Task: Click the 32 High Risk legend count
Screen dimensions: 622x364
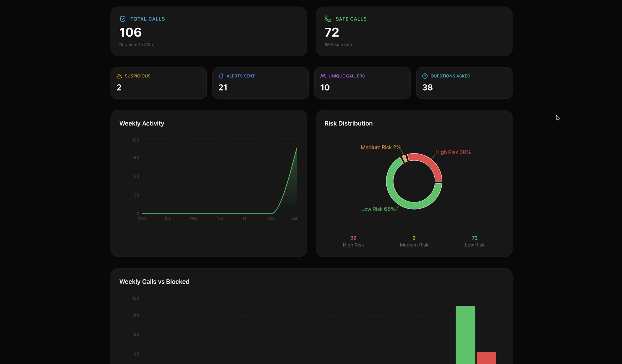Action: coord(353,238)
